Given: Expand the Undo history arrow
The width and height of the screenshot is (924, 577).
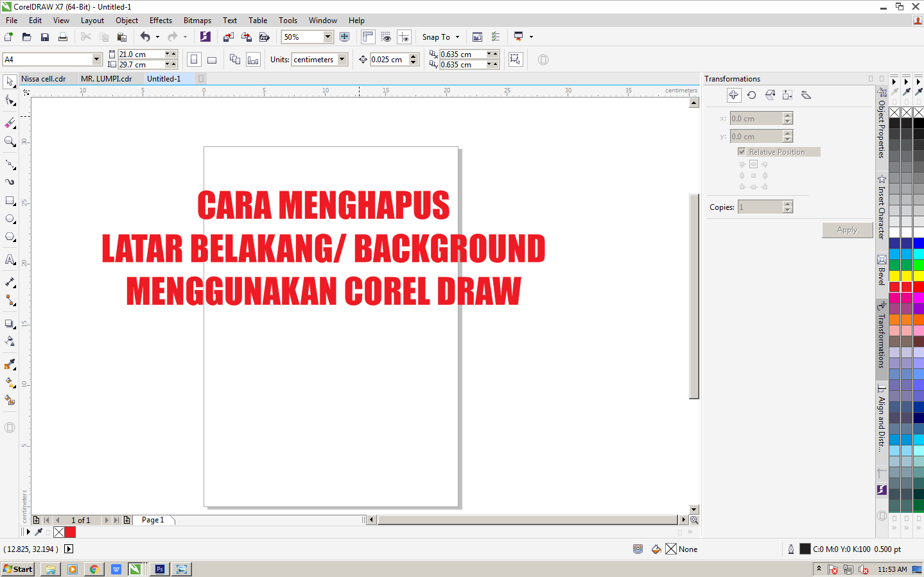Looking at the screenshot, I should tap(158, 37).
